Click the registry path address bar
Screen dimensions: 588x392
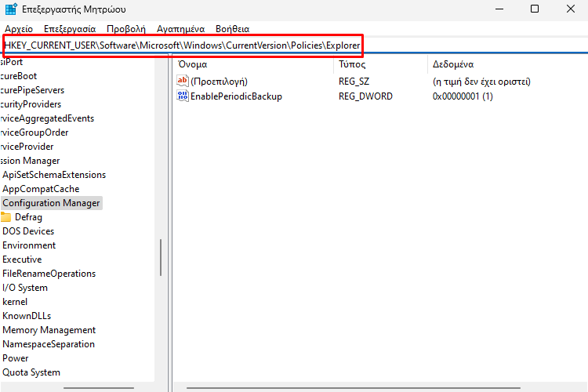pos(295,45)
